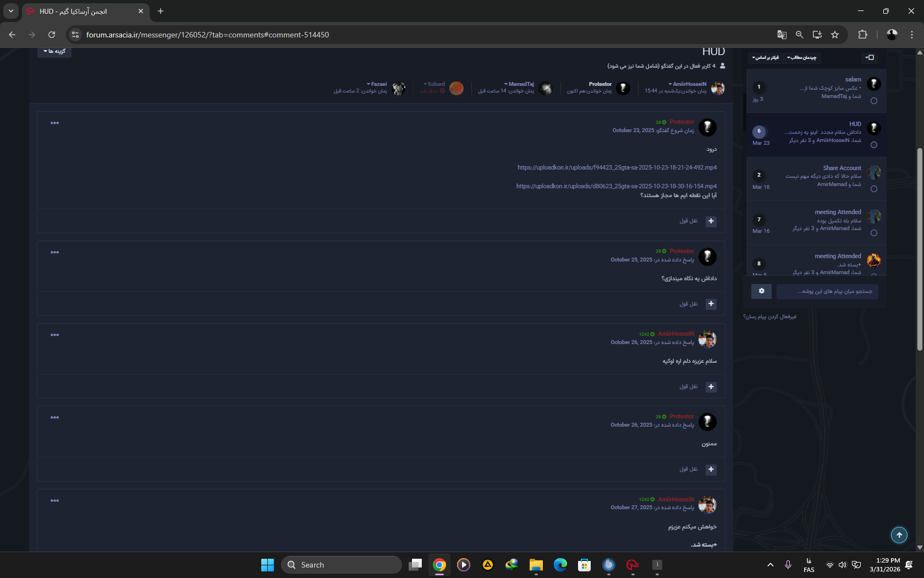This screenshot has width=924, height=578.
Task: Open the بسته شد meeting Attended conversation
Action: [x=816, y=261]
